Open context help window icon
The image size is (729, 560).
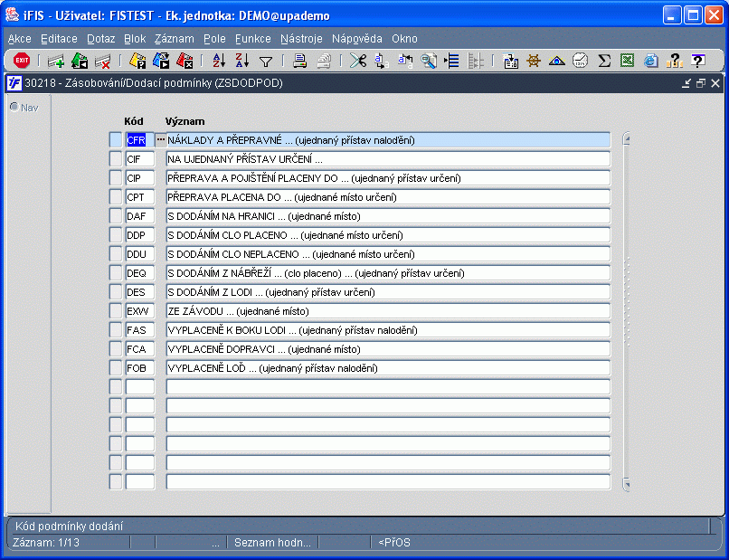pyautogui.click(x=698, y=61)
